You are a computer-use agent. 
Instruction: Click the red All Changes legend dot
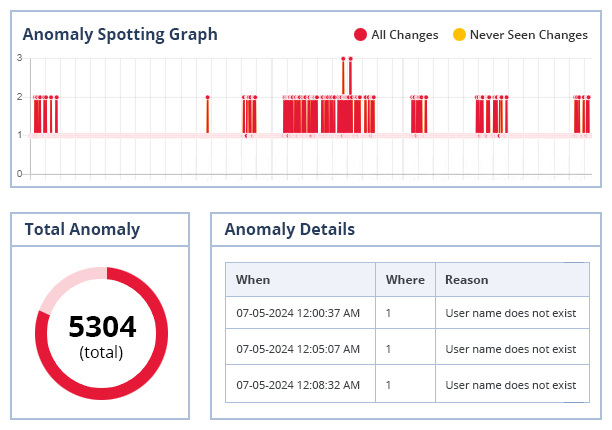(361, 35)
